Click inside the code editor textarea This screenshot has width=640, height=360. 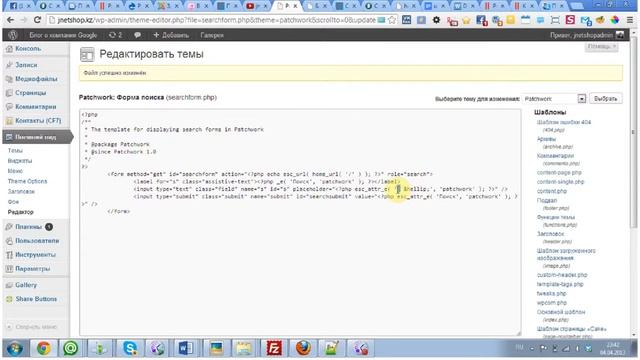pos(300,222)
